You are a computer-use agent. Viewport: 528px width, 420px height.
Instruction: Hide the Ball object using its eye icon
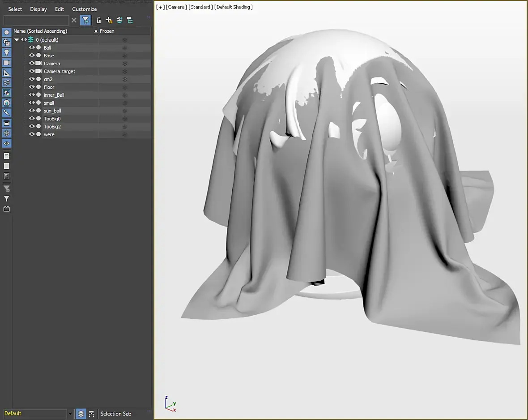[32, 47]
